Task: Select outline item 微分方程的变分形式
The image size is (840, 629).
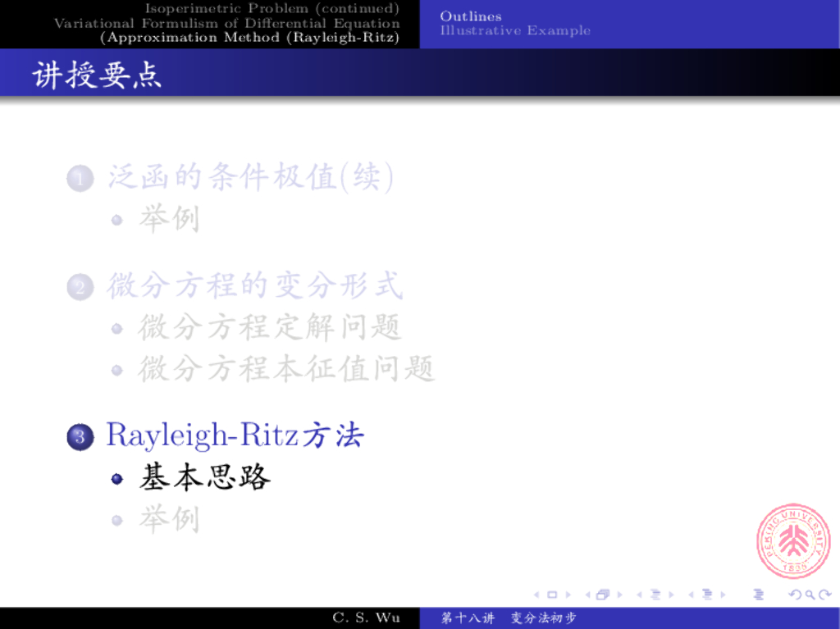Action: (x=255, y=285)
